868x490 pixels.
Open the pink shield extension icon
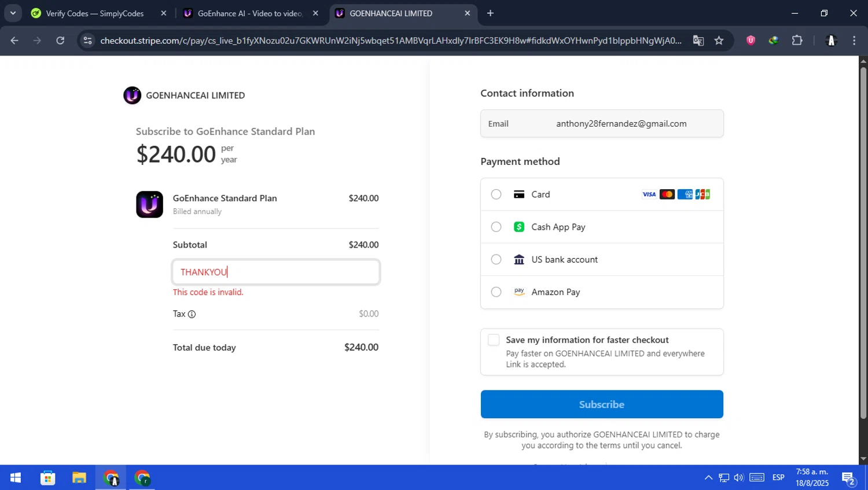pyautogui.click(x=751, y=40)
